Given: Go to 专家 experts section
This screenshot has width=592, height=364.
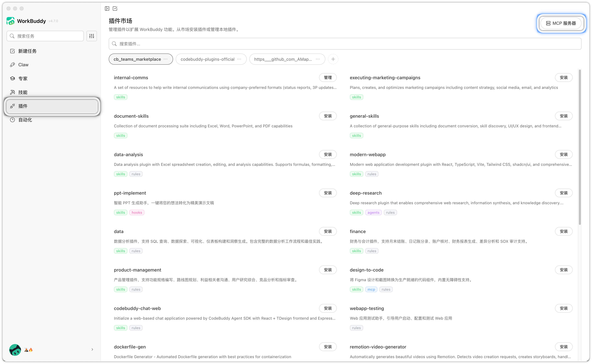Looking at the screenshot, I should coord(23,79).
